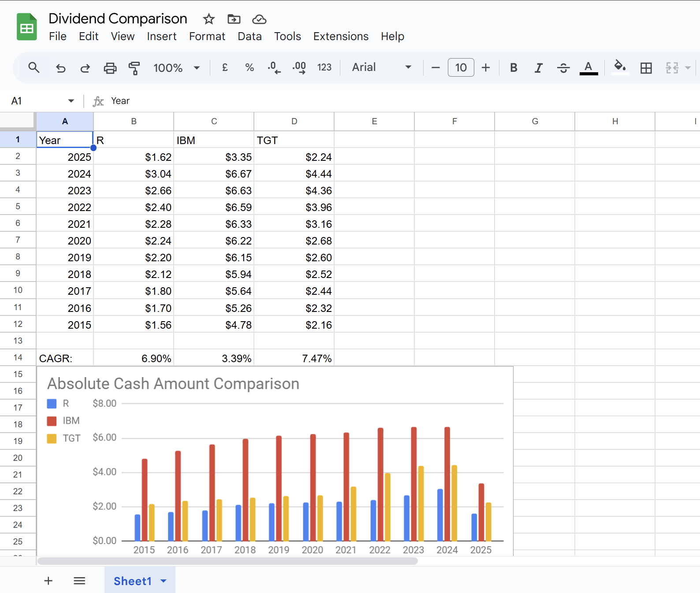Click the select-all corner box
Image resolution: width=700 pixels, height=593 pixels.
(x=17, y=121)
